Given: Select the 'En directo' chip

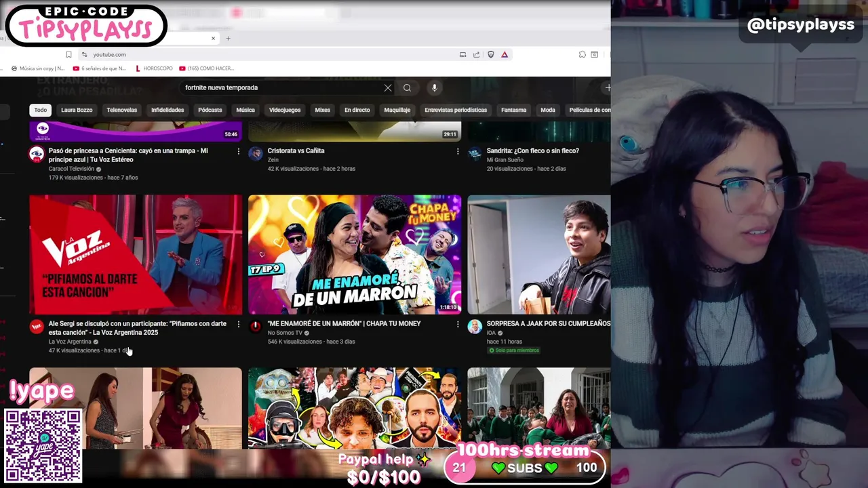Looking at the screenshot, I should tap(357, 110).
